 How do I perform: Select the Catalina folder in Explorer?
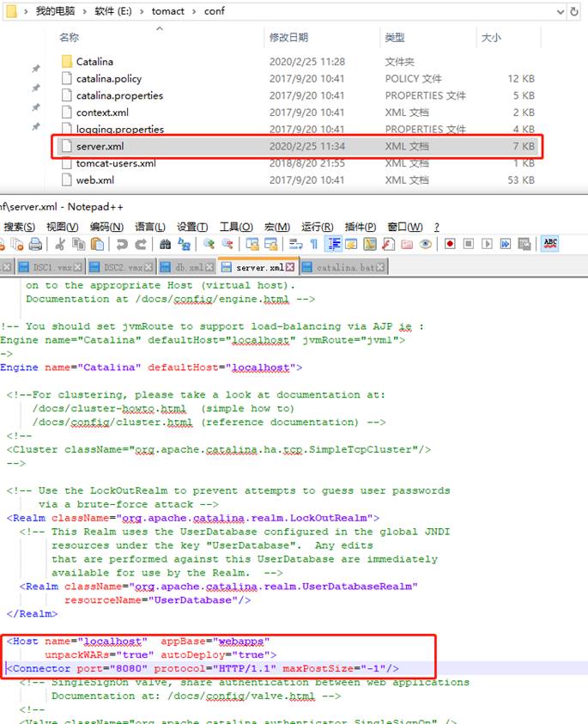click(94, 62)
